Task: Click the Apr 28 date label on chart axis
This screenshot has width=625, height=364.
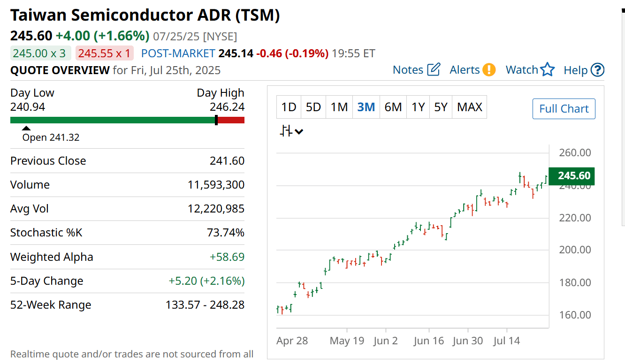Action: point(292,341)
